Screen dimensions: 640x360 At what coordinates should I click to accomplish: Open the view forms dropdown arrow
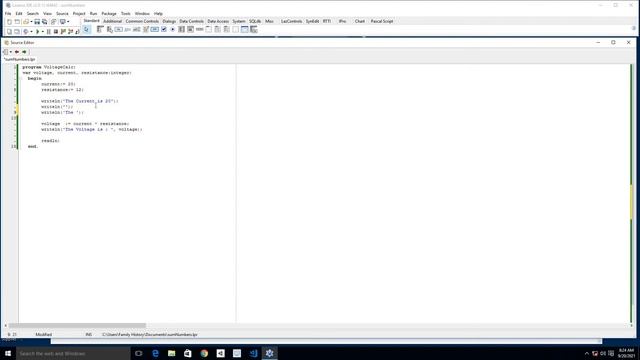tap(68, 22)
